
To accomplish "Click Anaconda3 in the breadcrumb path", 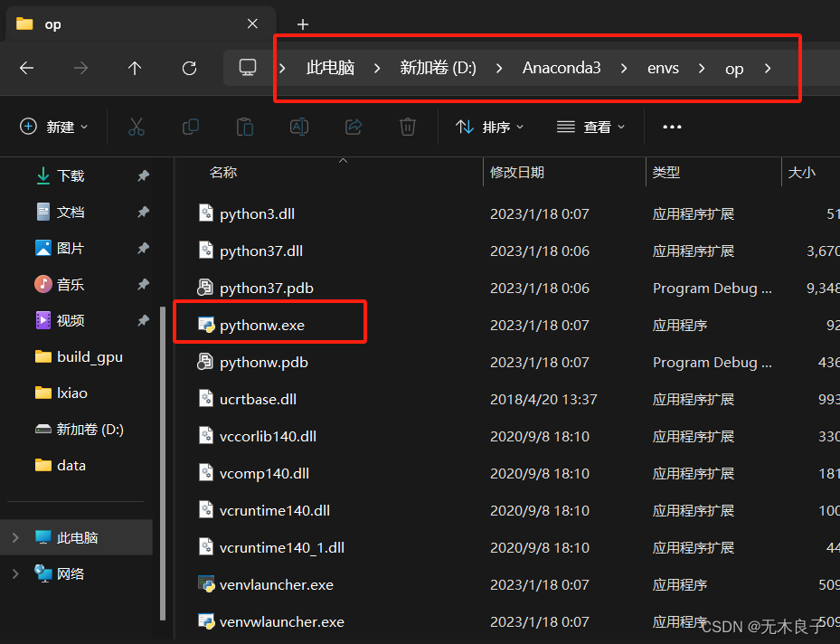I will tap(562, 68).
